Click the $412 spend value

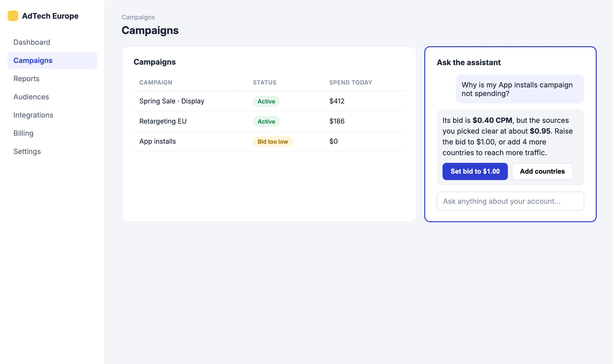click(337, 101)
